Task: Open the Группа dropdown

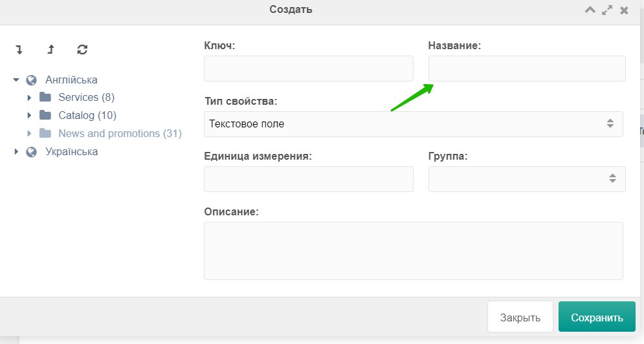Action: coord(527,179)
